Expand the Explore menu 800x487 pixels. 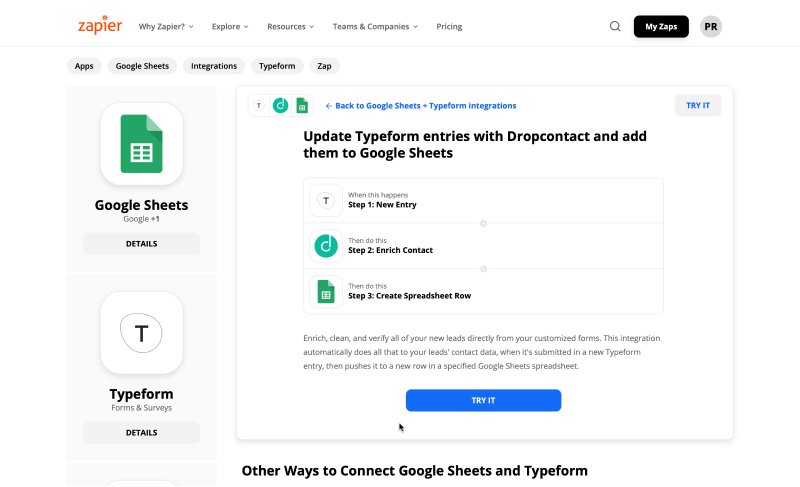pos(230,27)
